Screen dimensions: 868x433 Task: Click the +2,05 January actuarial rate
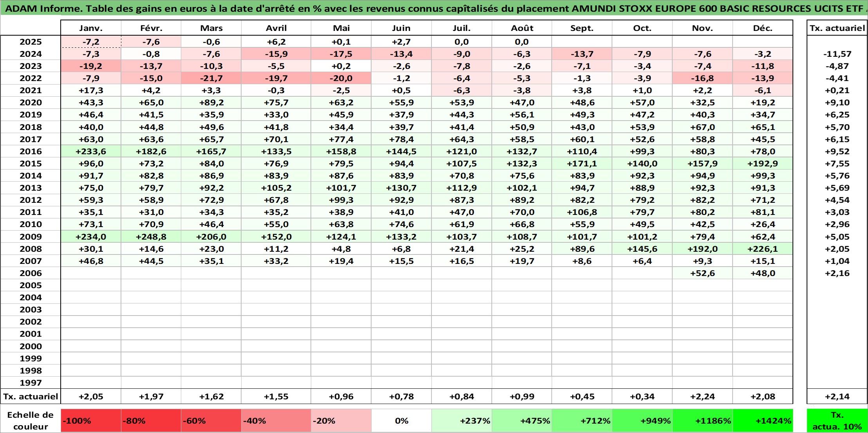(x=91, y=397)
